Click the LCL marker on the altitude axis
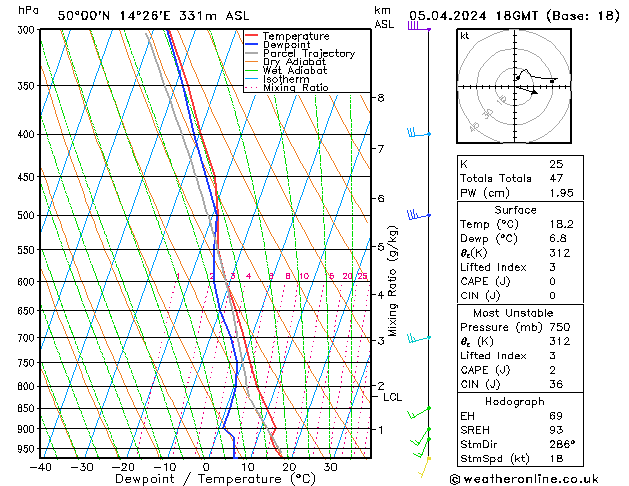The height and width of the screenshot is (486, 629). pyautogui.click(x=393, y=397)
